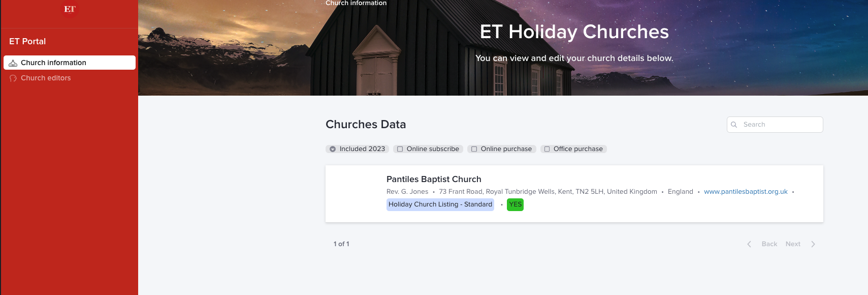Image resolution: width=868 pixels, height=295 pixels.
Task: Toggle the Online subscribe checkbox
Action: 400,149
